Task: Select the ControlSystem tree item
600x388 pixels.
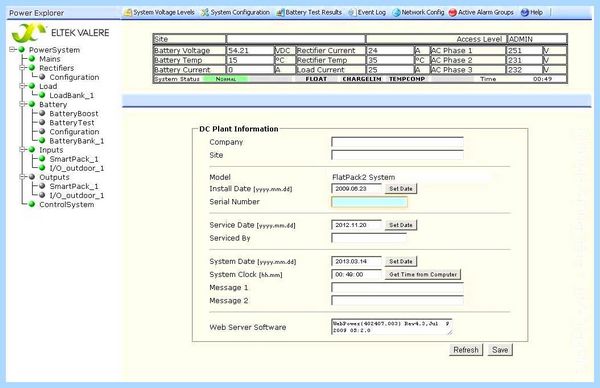Action: (x=67, y=204)
